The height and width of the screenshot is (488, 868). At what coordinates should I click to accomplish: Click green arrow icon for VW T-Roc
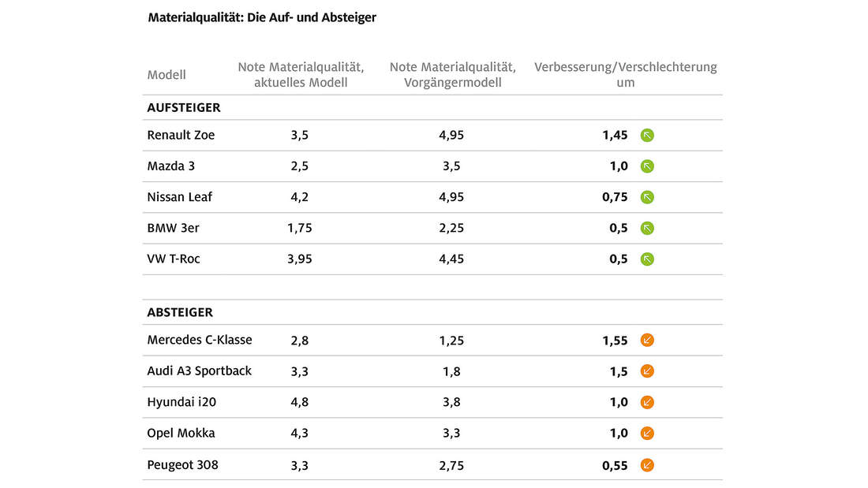point(647,259)
